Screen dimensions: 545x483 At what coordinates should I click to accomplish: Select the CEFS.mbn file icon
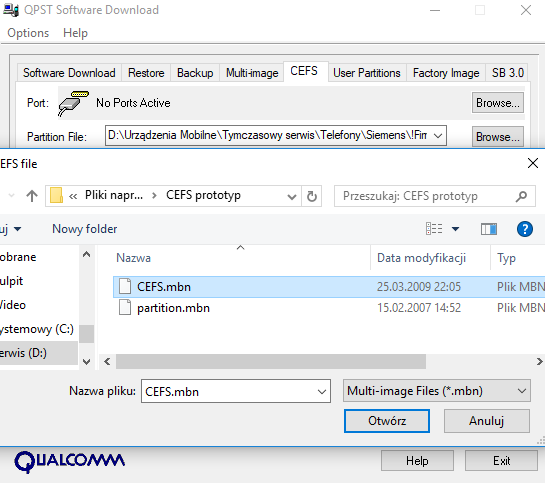[x=125, y=286]
